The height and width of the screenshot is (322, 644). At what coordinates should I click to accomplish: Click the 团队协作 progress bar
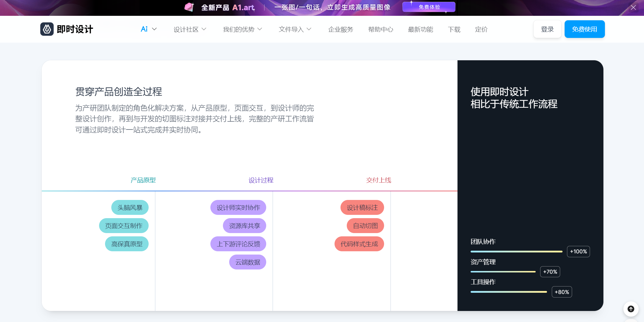(x=516, y=252)
